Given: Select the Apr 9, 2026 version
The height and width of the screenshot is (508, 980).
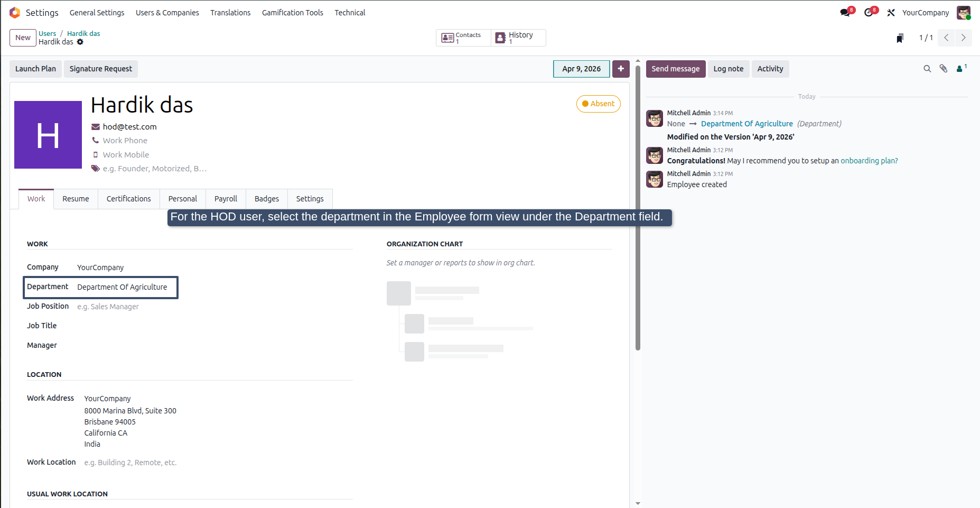Looking at the screenshot, I should click(x=582, y=69).
